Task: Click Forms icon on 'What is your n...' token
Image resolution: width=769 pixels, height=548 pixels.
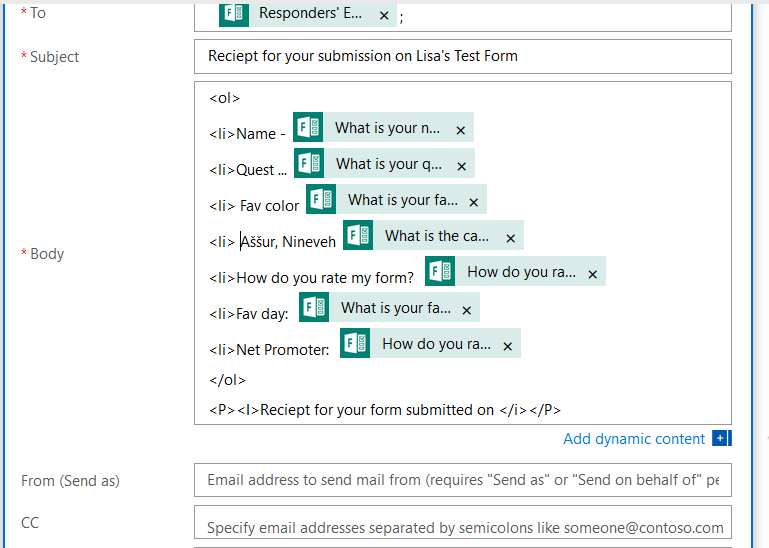Action: tap(308, 127)
